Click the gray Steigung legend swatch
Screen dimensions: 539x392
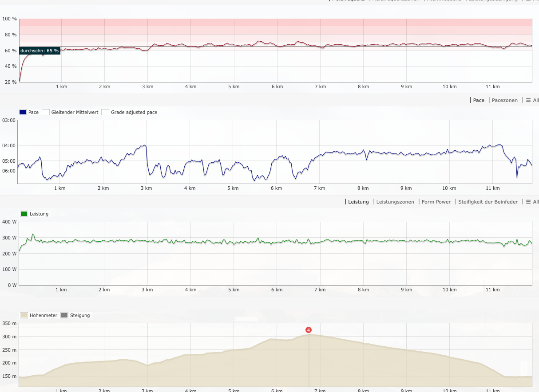[64, 315]
